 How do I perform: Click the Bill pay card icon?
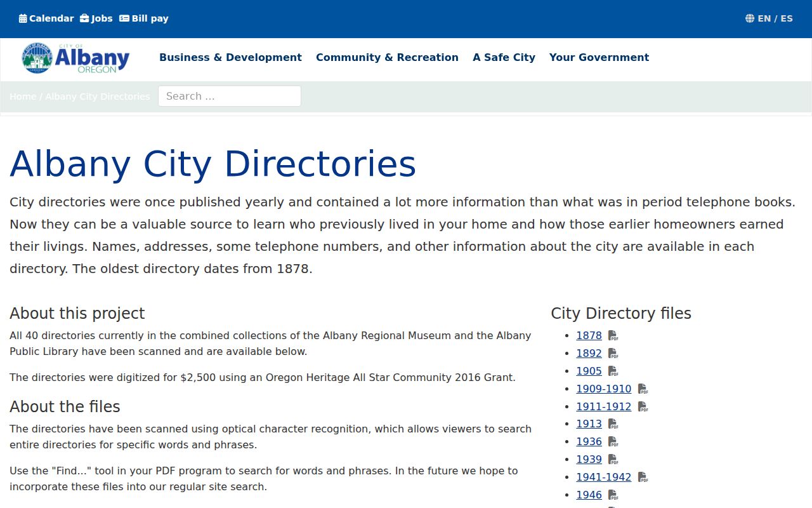point(124,18)
